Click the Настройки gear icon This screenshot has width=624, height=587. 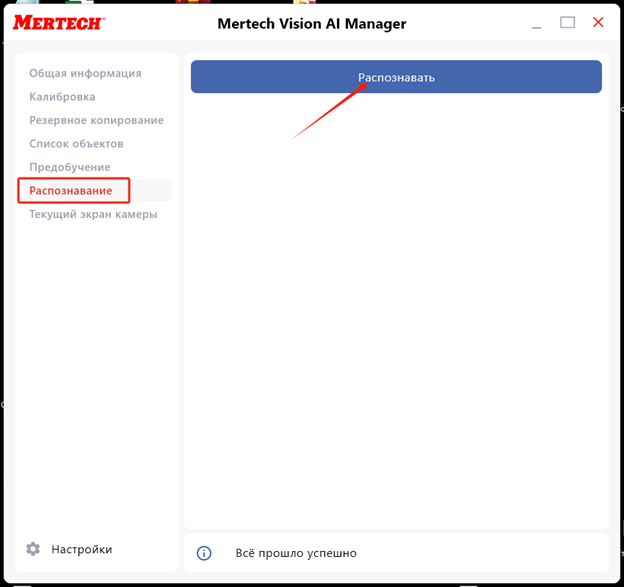click(x=33, y=549)
